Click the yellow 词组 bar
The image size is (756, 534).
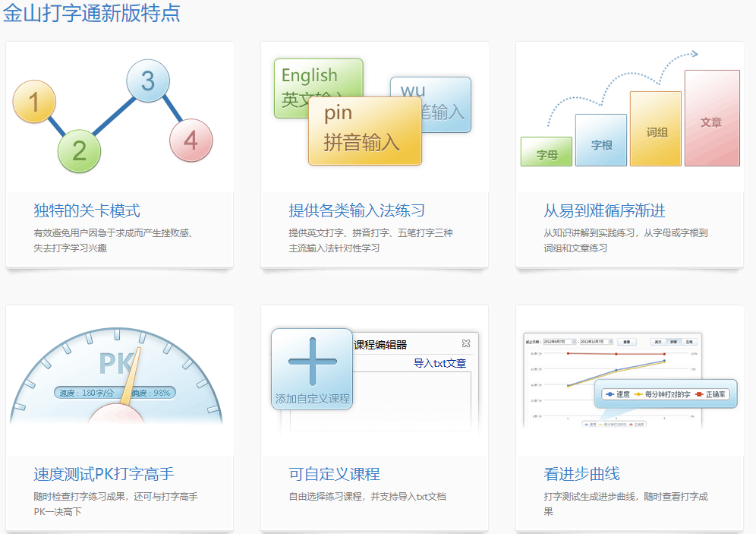click(656, 129)
